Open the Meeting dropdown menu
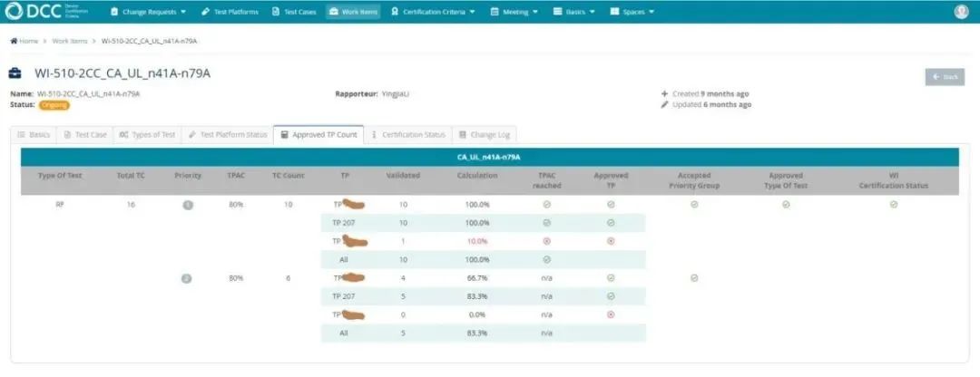Screen dimensions: 980x377 click(515, 12)
